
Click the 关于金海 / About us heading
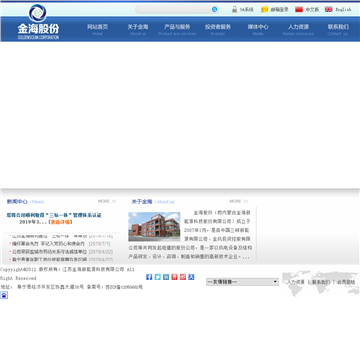click(153, 202)
